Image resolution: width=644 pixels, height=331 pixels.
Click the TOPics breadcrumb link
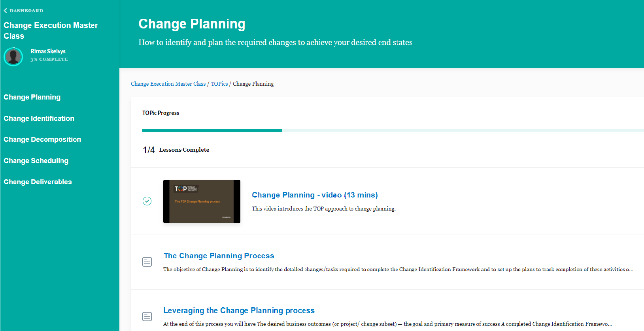(x=219, y=84)
